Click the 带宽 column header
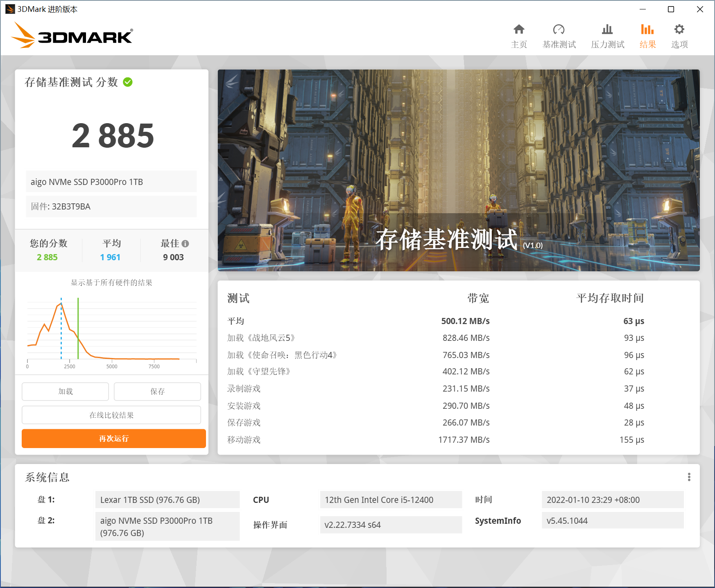Screen dimensions: 715x588 478,298
